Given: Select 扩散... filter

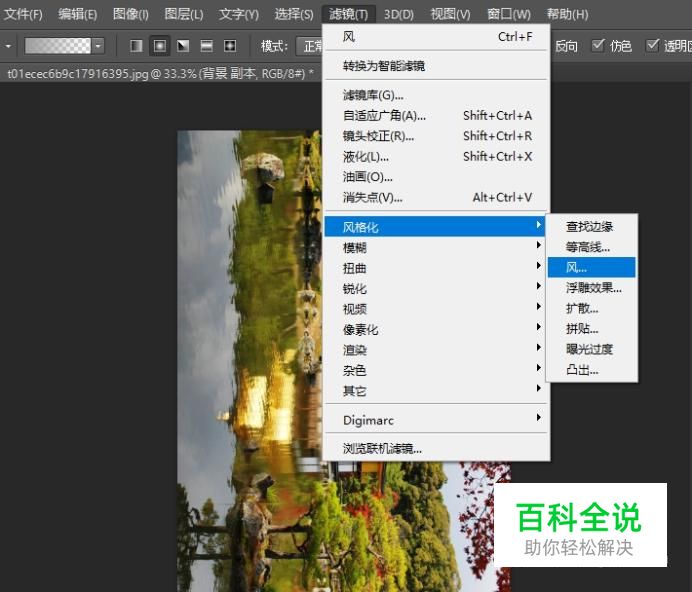Looking at the screenshot, I should (592, 308).
